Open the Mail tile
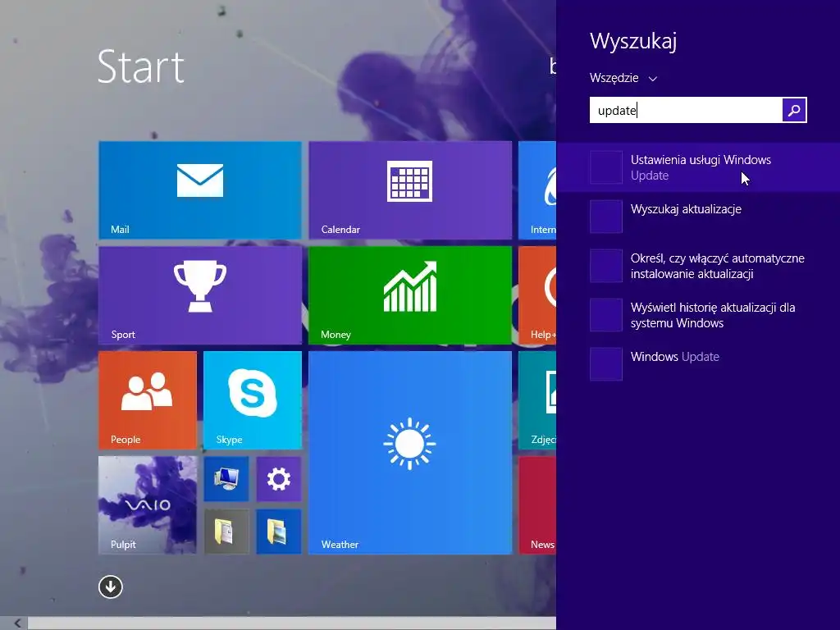 point(200,190)
